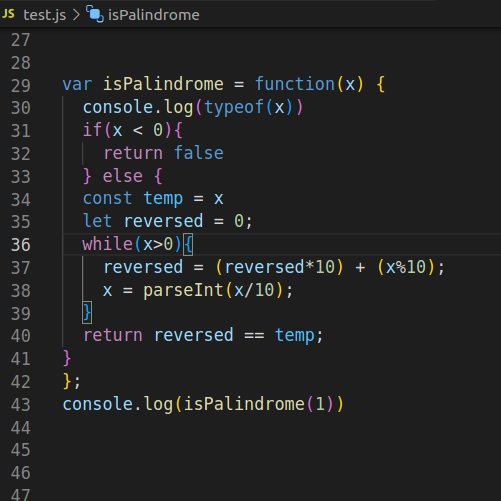Click 'console' on line 30

click(118, 107)
